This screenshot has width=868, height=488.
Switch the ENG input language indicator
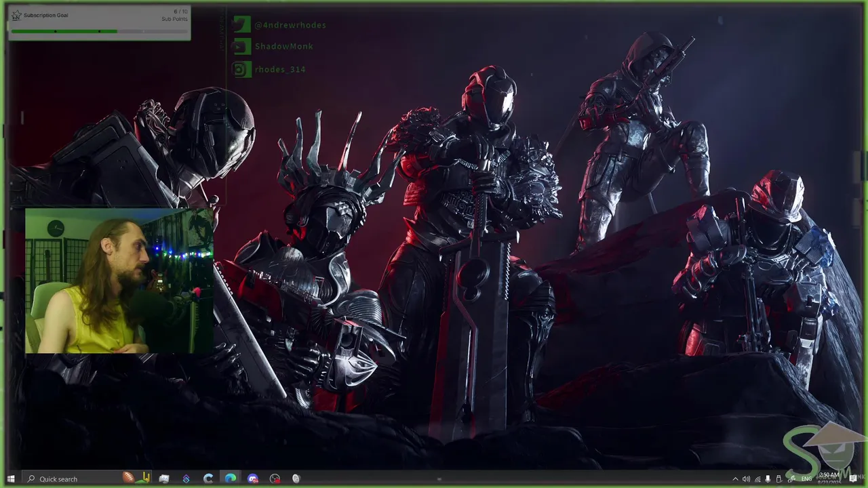pos(806,479)
